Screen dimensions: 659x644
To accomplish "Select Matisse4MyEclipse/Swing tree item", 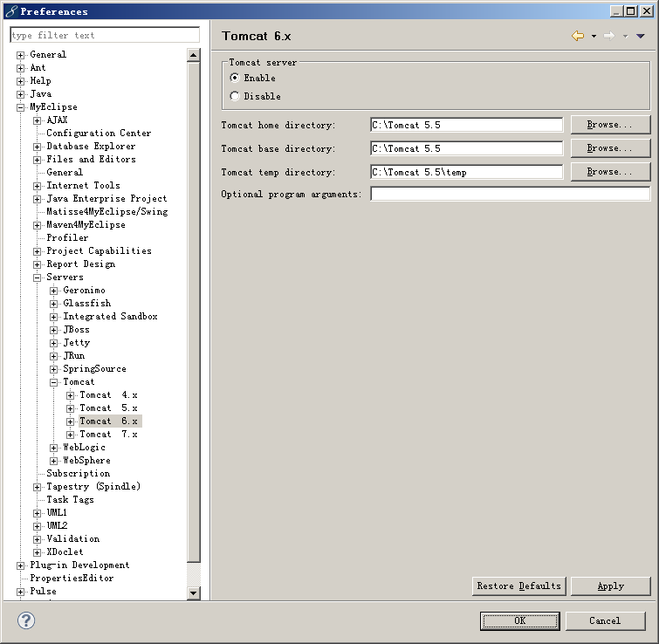I will click(x=107, y=211).
